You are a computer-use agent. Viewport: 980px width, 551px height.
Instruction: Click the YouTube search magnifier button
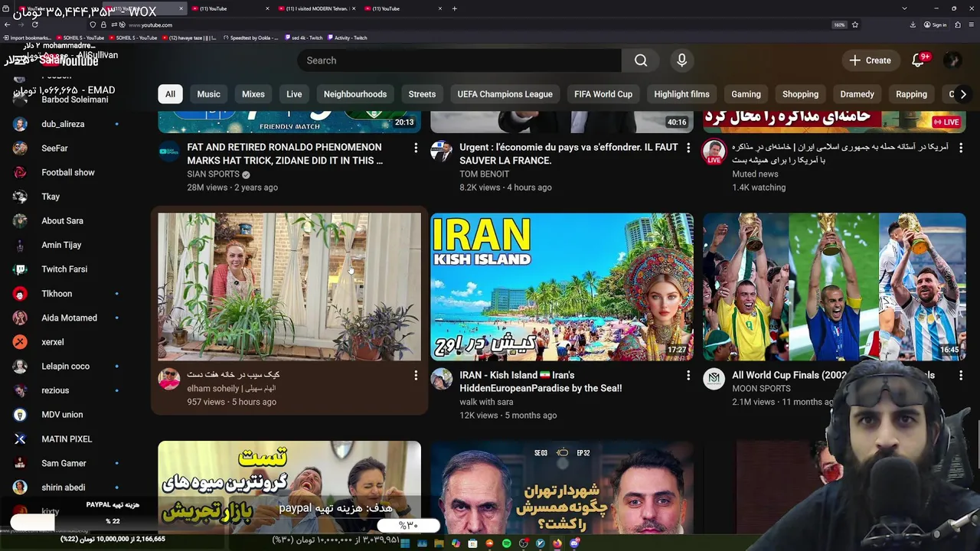pos(641,60)
